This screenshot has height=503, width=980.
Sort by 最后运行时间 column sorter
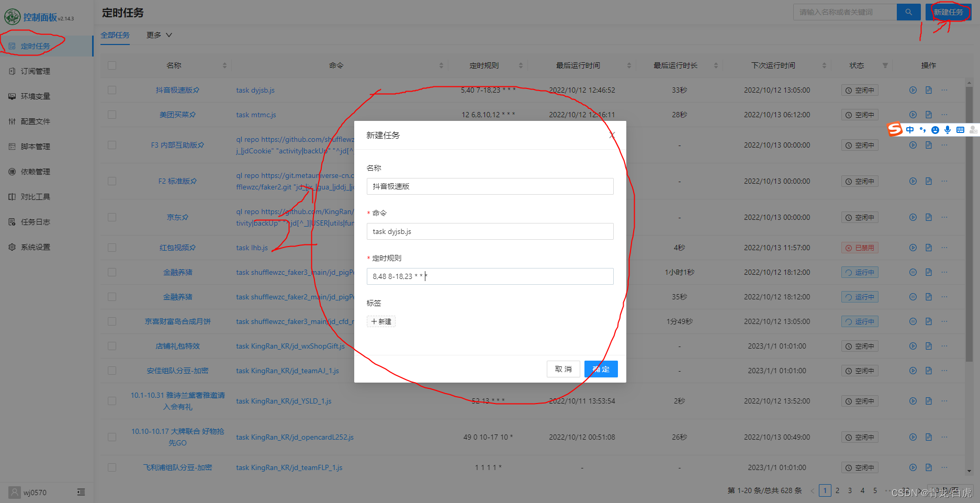629,65
